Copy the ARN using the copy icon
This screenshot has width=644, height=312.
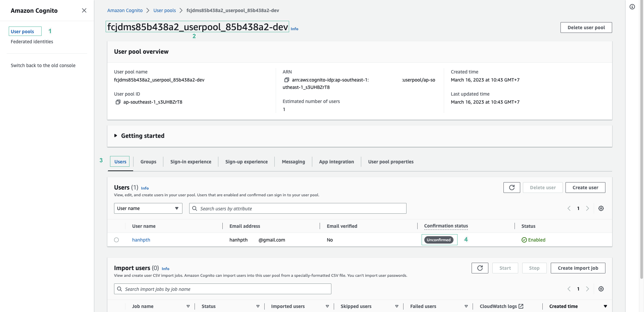tap(286, 80)
